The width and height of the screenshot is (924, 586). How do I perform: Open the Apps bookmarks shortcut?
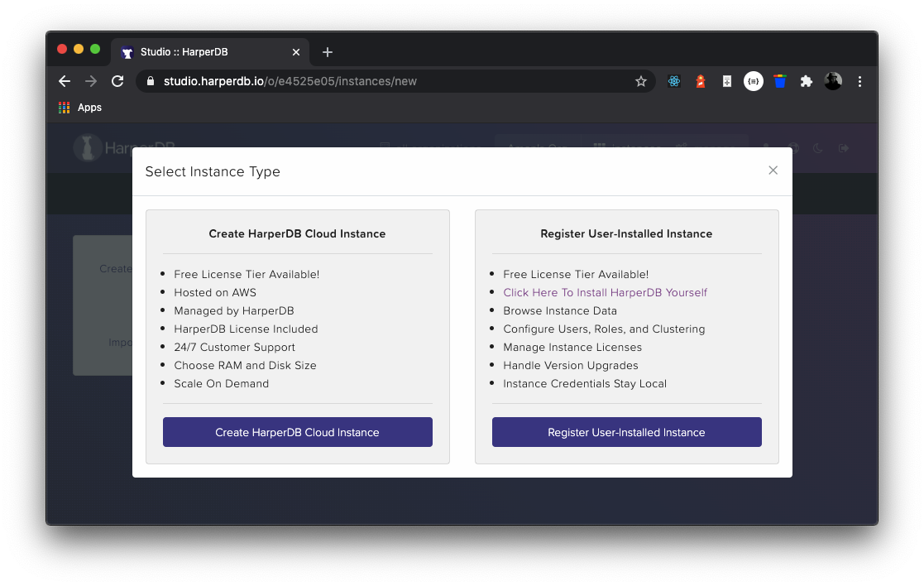(x=80, y=108)
